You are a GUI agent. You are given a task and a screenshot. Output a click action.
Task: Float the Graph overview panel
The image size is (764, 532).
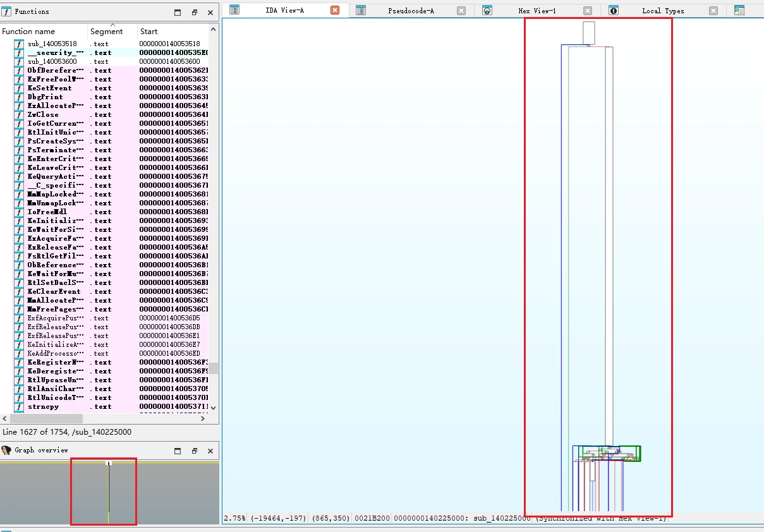[x=195, y=451]
